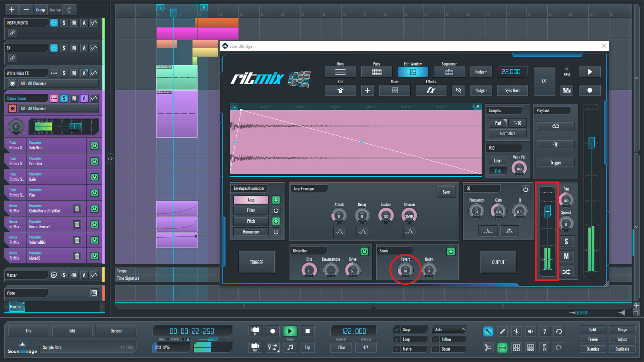Open the 4/4 time signature selector
This screenshot has height=362, width=644.
(366, 348)
